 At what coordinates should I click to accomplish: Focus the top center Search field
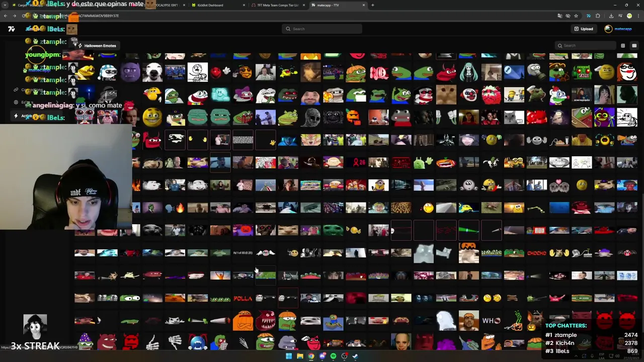pos(322,29)
